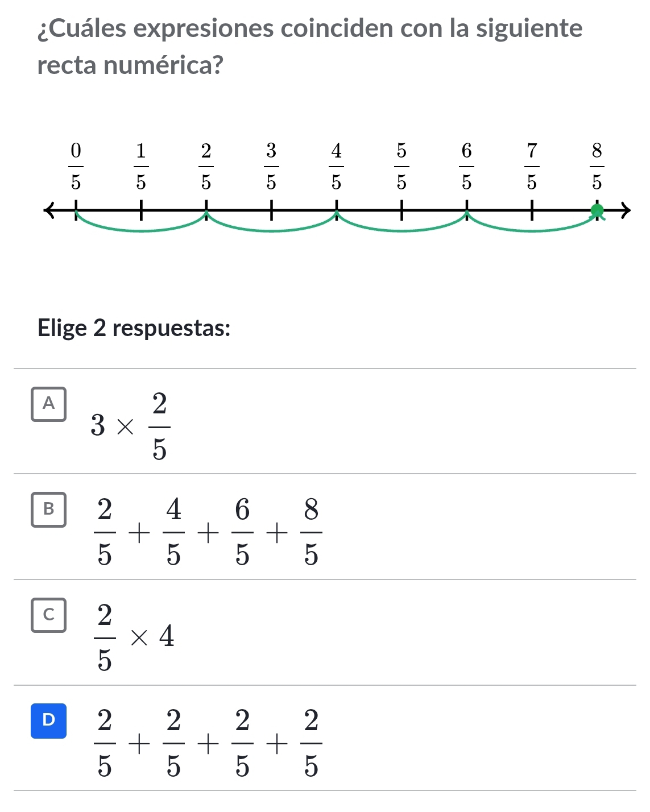Screen dimensions: 650x812
Task: Click the green dot at 8/5
Action: (597, 211)
